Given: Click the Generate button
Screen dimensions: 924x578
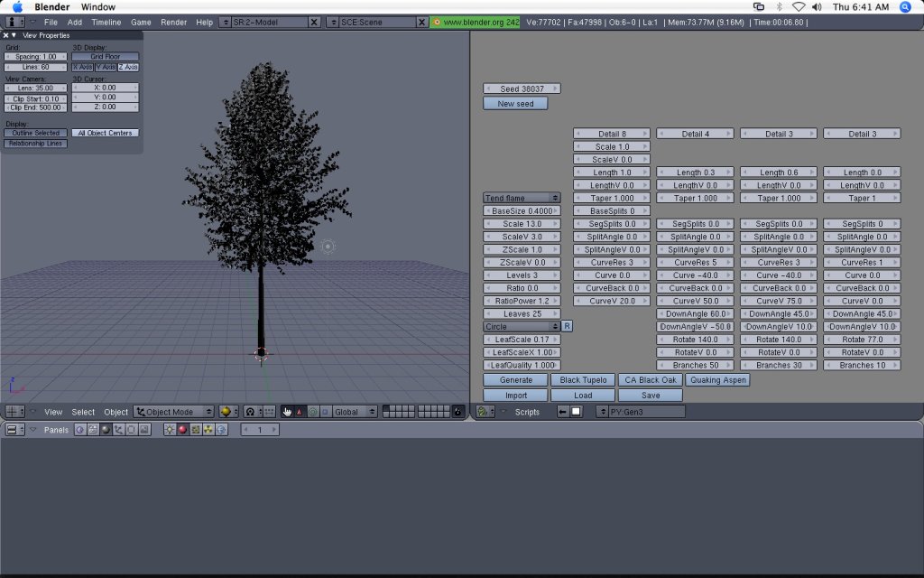Looking at the screenshot, I should tap(515, 380).
